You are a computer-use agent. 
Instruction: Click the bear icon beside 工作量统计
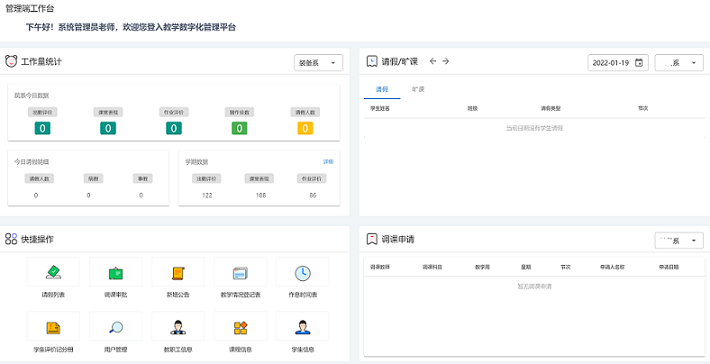(x=11, y=61)
